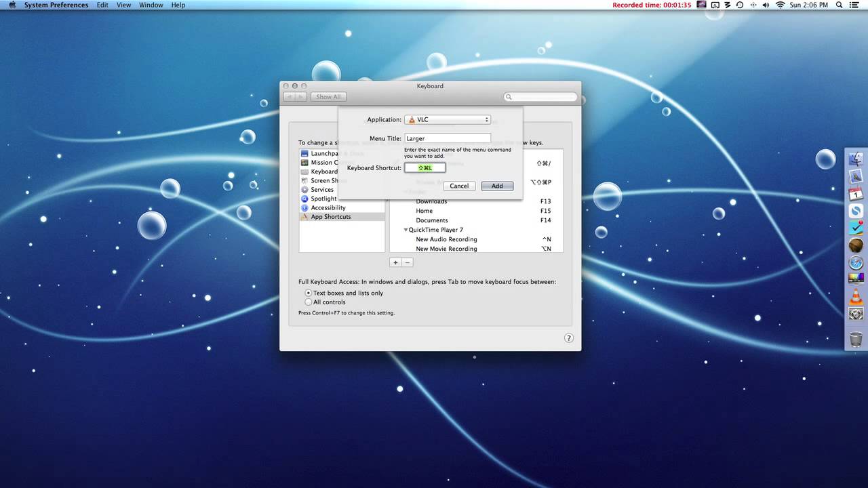
Task: Click the Menu Title text field
Action: tap(448, 138)
